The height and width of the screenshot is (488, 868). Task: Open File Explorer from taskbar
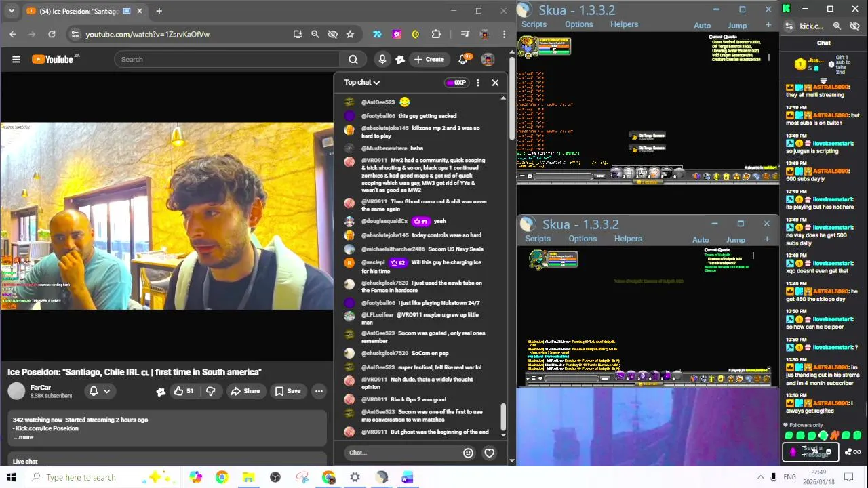tap(248, 477)
